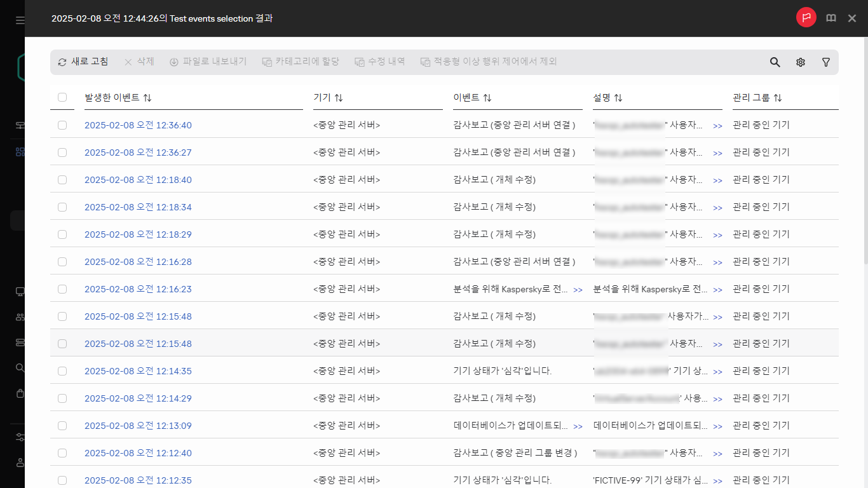Check the 12:36:27 event row checkbox

(62, 152)
